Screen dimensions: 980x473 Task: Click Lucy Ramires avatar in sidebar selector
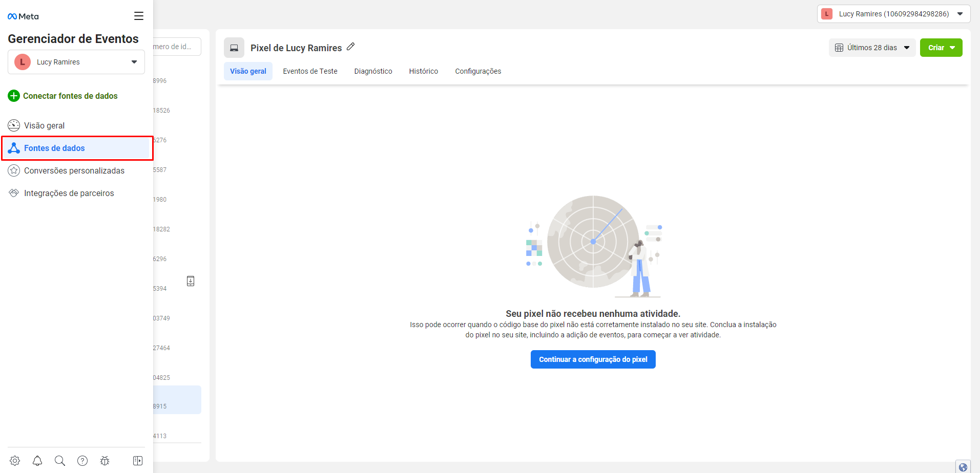[x=23, y=62]
